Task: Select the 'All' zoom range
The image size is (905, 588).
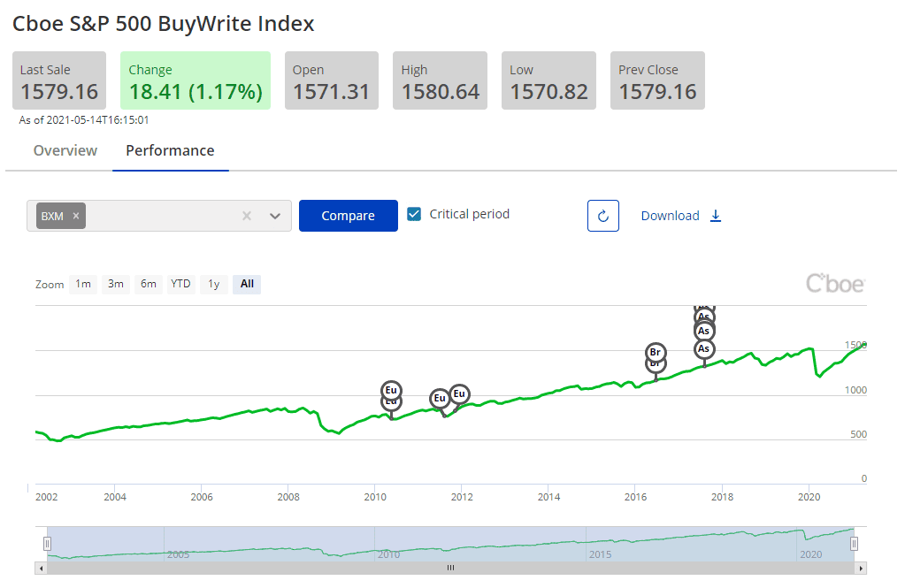Action: pos(246,284)
